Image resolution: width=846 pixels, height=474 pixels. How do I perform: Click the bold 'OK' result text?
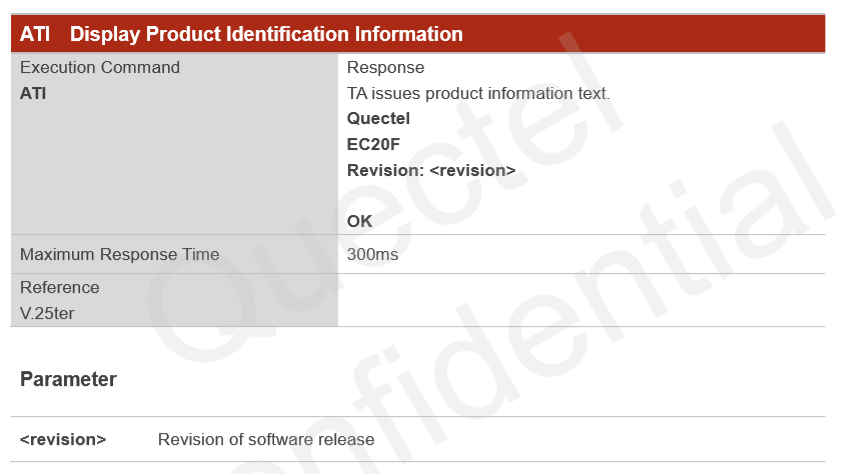click(359, 221)
